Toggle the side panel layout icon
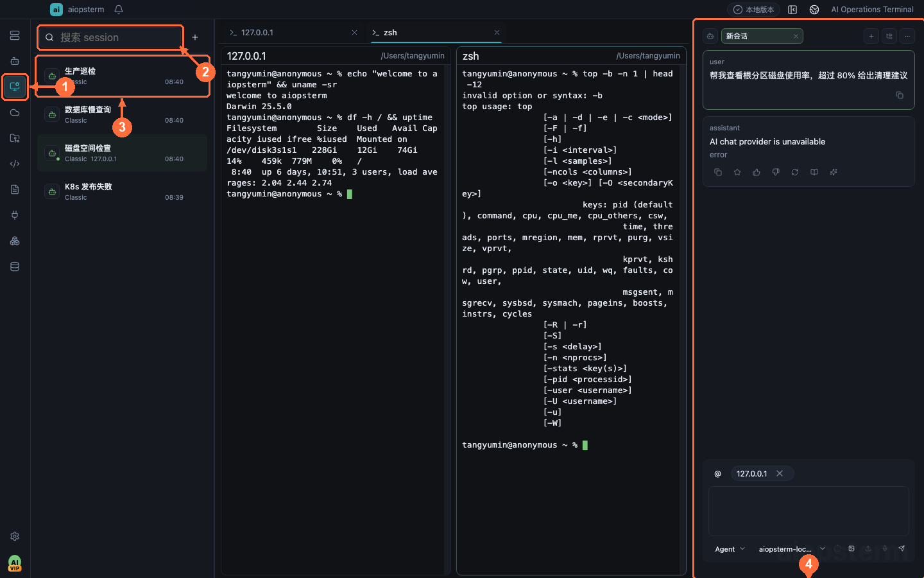 coord(792,10)
